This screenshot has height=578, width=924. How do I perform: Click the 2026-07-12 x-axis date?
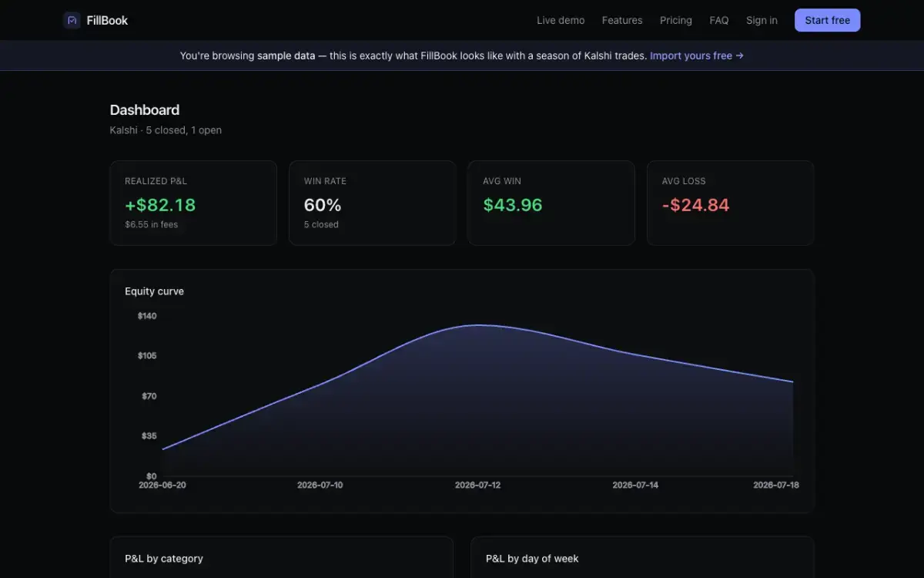477,486
